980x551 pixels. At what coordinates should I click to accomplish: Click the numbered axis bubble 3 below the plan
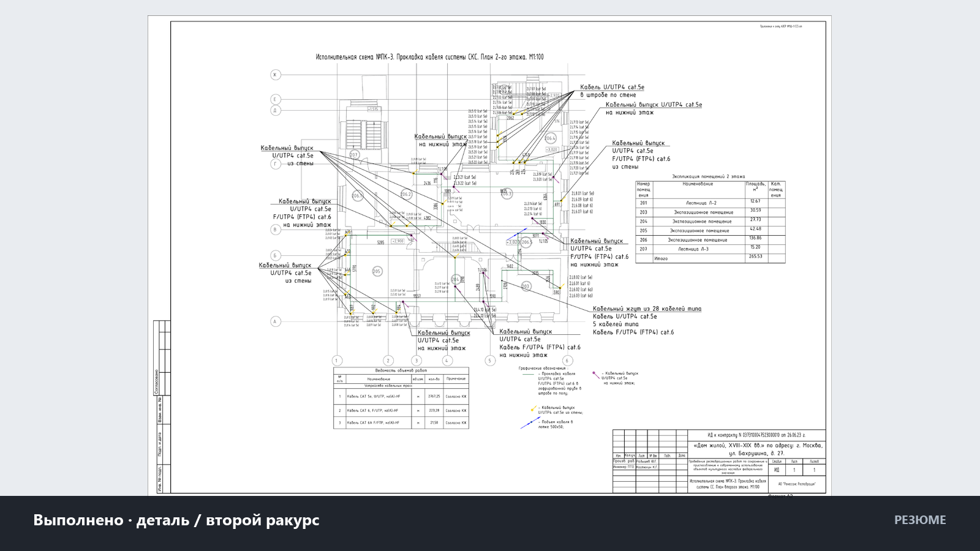[417, 361]
